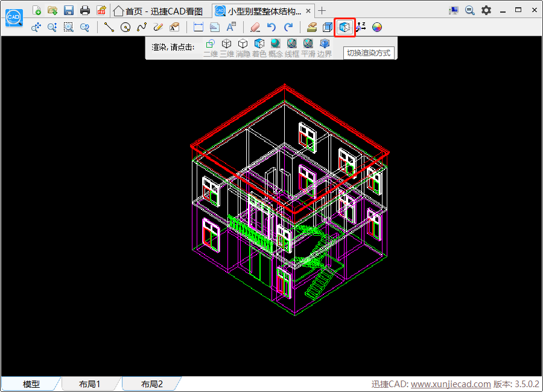This screenshot has height=392, width=543.
Task: Select the circle drawing tool
Action: 125,27
